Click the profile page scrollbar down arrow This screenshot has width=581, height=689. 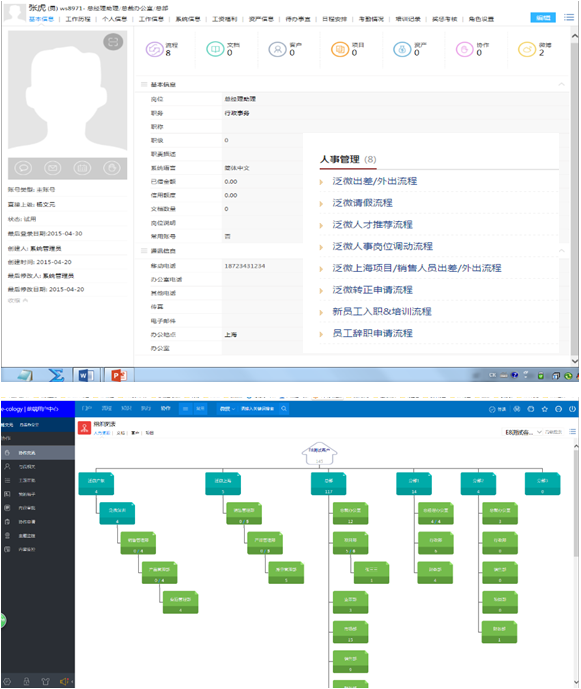coord(574,361)
